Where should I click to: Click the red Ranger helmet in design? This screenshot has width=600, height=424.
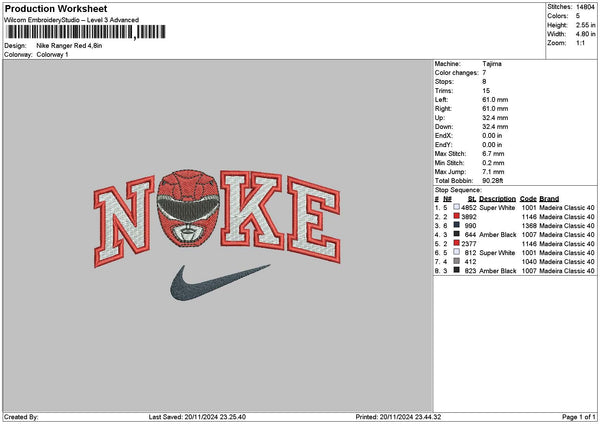(188, 208)
